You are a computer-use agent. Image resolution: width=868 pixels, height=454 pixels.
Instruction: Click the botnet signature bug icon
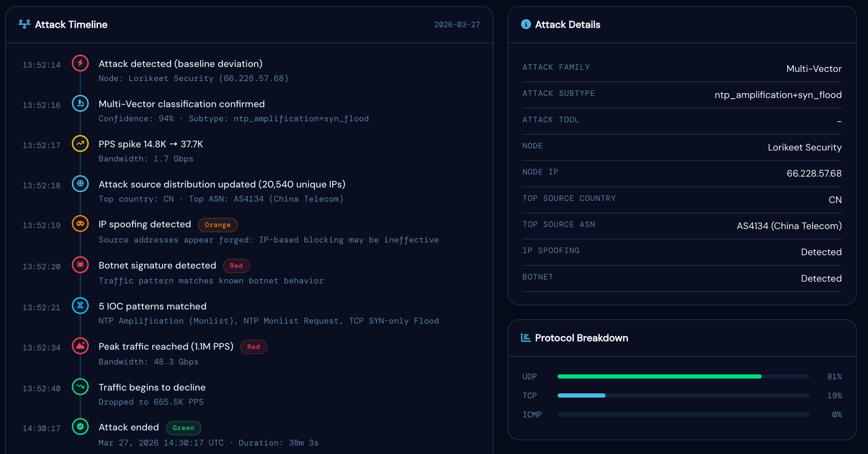pyautogui.click(x=80, y=265)
